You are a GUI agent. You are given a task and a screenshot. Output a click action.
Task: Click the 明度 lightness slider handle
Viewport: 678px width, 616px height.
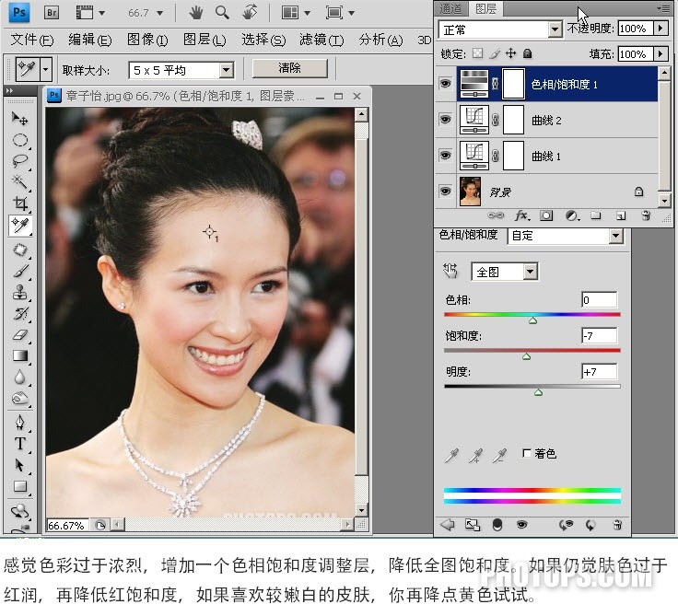coord(538,392)
